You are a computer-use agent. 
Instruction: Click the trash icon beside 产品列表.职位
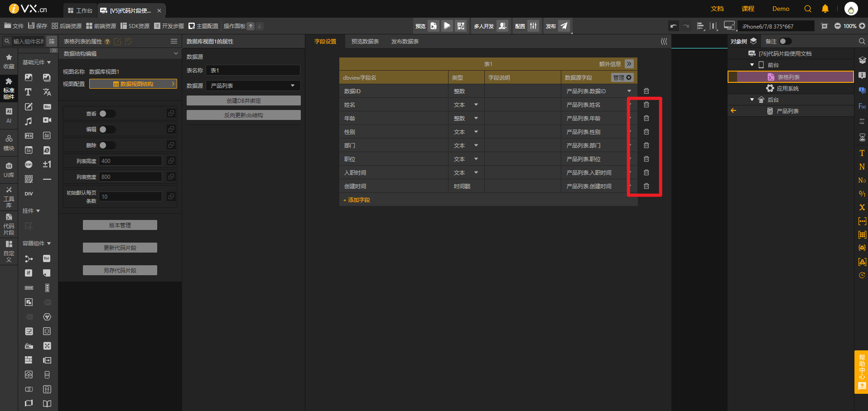(646, 159)
